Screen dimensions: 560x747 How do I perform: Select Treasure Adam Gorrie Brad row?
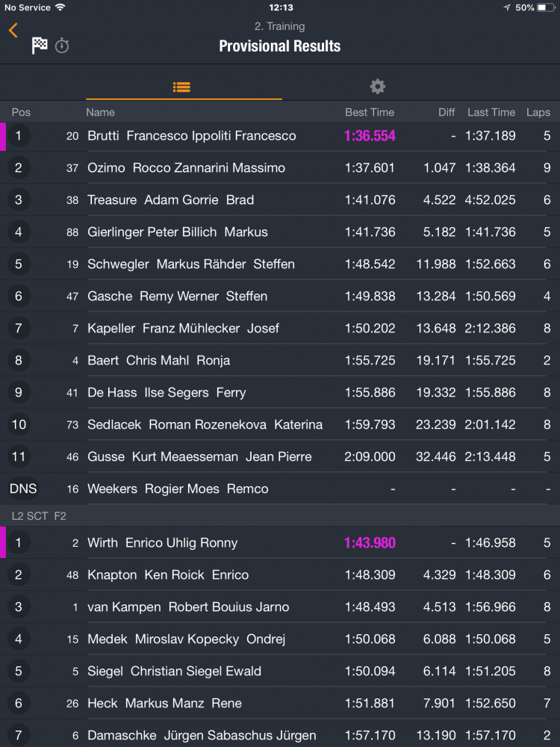point(280,199)
